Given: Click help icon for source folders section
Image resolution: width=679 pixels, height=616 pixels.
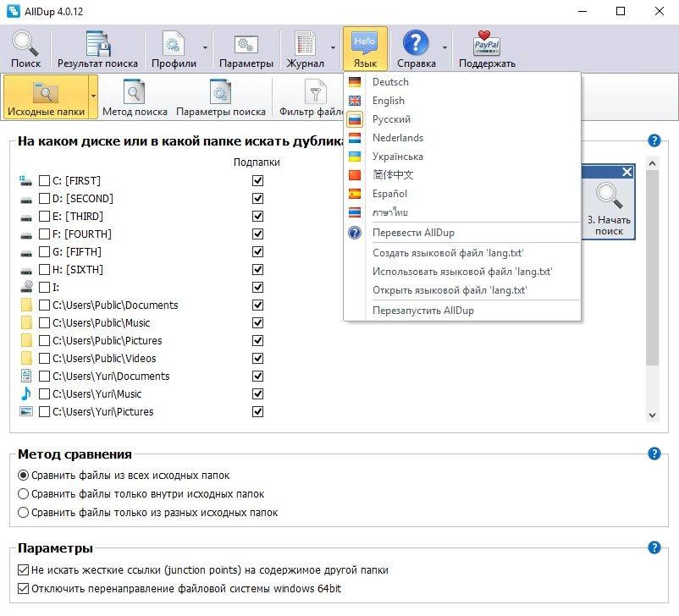Looking at the screenshot, I should point(654,140).
